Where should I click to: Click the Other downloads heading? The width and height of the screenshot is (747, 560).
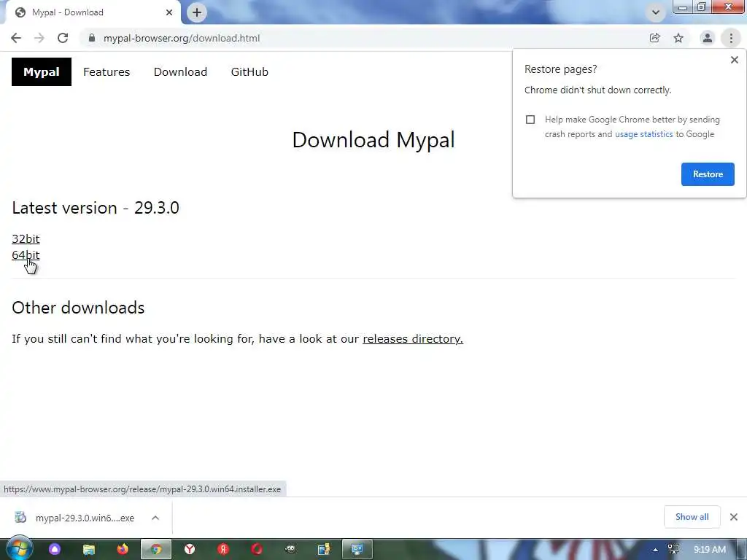pyautogui.click(x=78, y=308)
